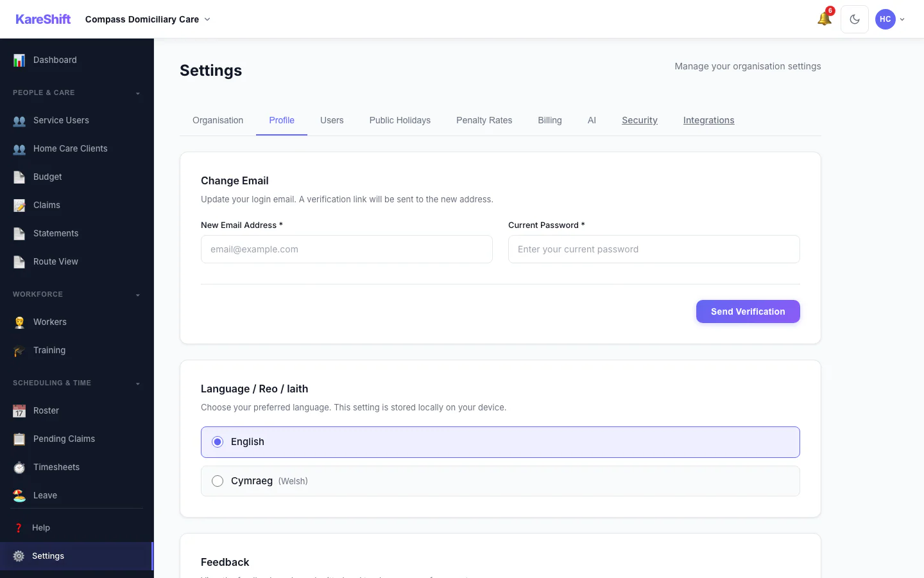The width and height of the screenshot is (924, 578).
Task: Go to the Integrations tab
Action: click(708, 120)
